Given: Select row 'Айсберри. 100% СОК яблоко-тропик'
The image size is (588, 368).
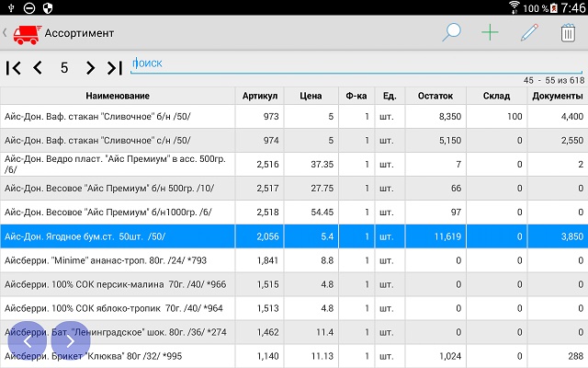Looking at the screenshot, I should [294, 308].
